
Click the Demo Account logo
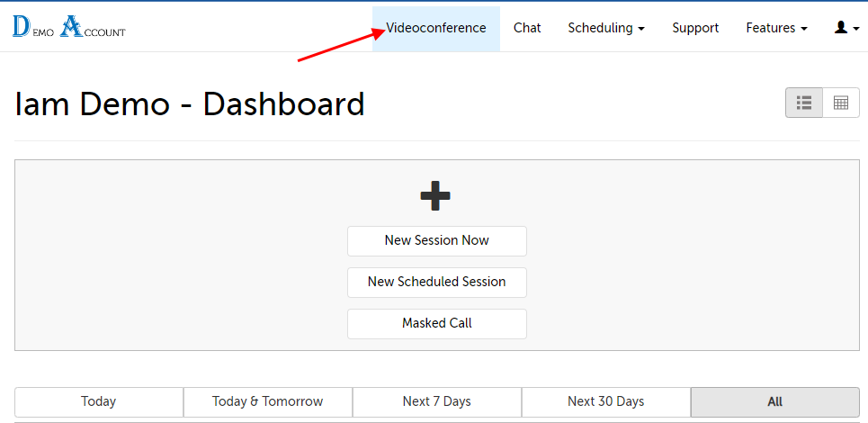pyautogui.click(x=69, y=27)
